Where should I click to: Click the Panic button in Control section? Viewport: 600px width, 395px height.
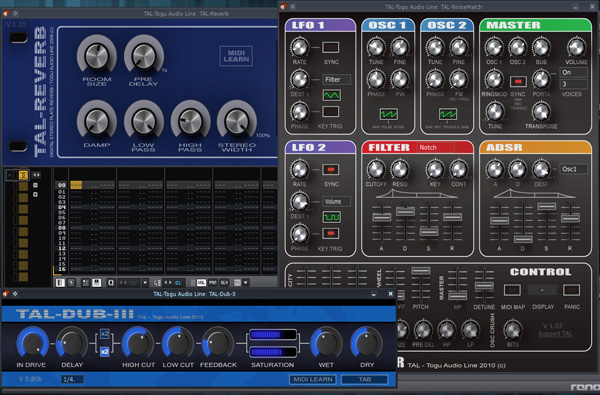click(571, 290)
